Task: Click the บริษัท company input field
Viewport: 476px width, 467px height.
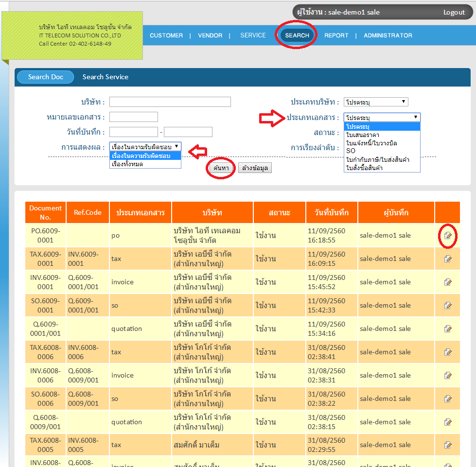Action: [170, 102]
